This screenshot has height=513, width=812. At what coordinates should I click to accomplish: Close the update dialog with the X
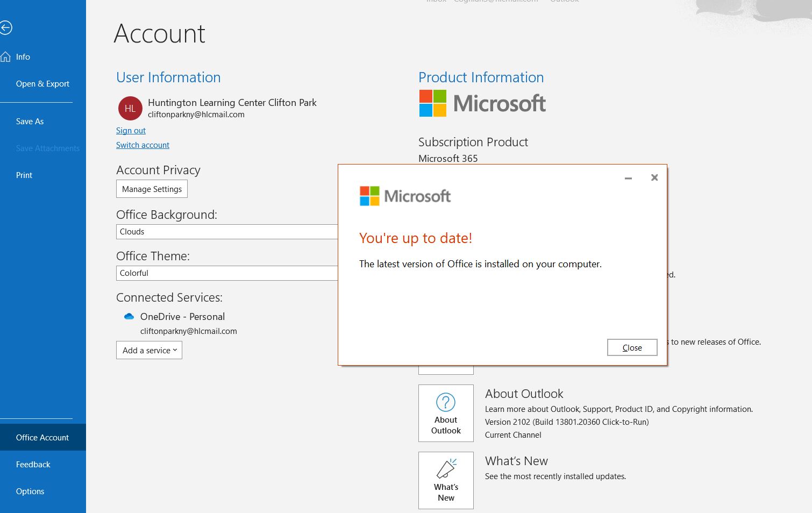click(654, 177)
